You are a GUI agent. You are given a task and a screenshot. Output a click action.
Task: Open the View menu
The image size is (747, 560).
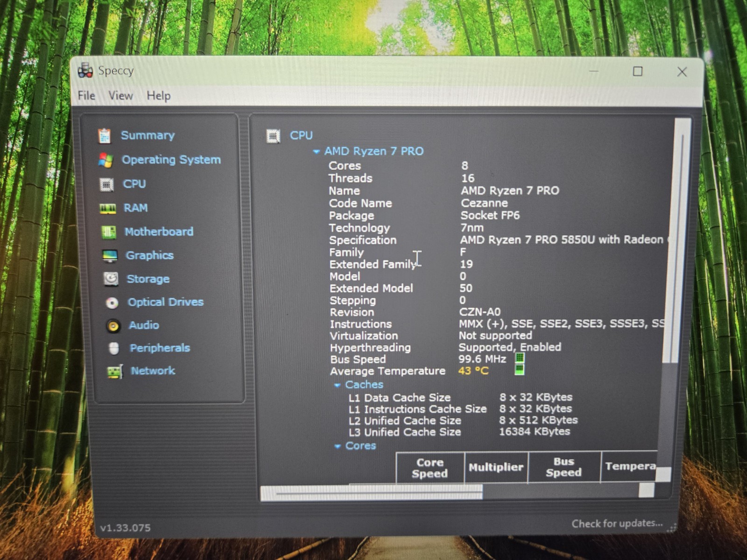coord(120,96)
